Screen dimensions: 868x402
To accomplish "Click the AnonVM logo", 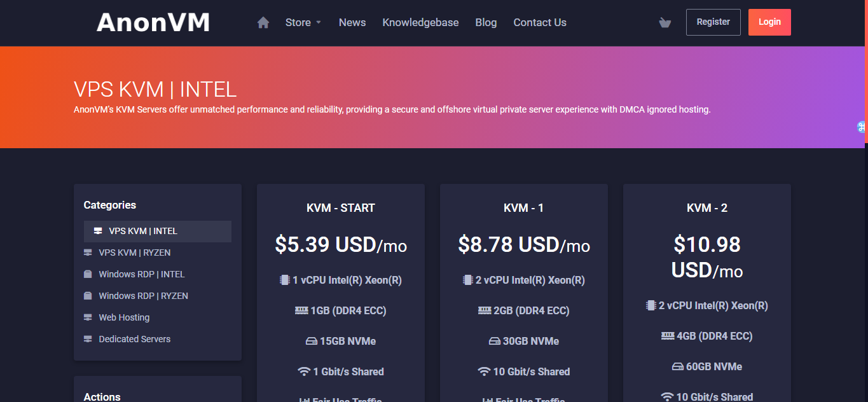I will (x=153, y=22).
